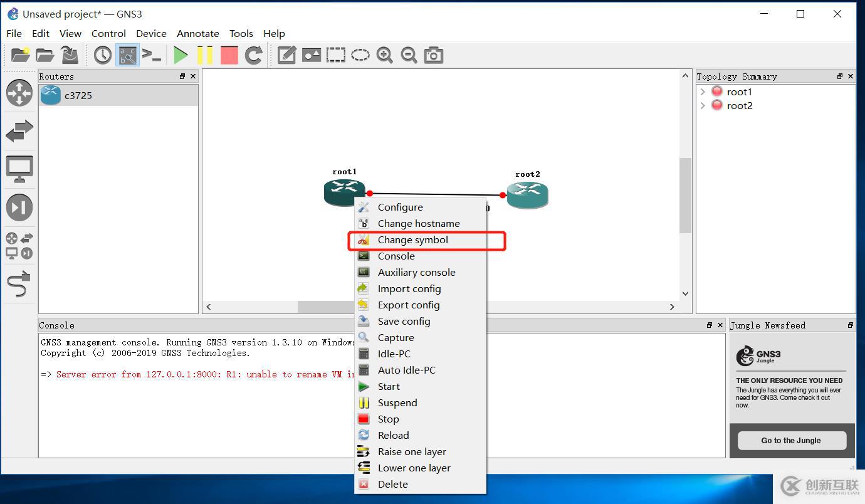Undock the Routers panel
The width and height of the screenshot is (865, 504).
[x=182, y=76]
